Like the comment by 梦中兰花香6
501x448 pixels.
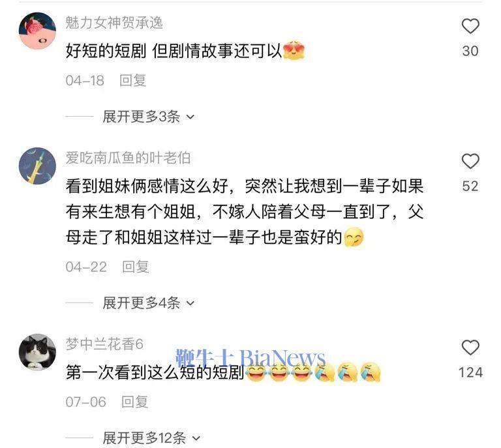click(470, 348)
